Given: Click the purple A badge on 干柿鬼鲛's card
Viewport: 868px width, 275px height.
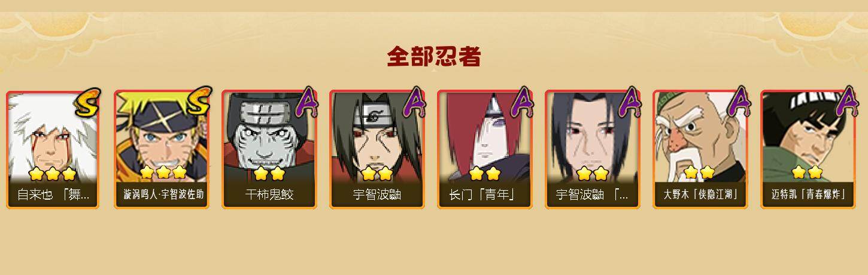Looking at the screenshot, I should pyautogui.click(x=307, y=101).
